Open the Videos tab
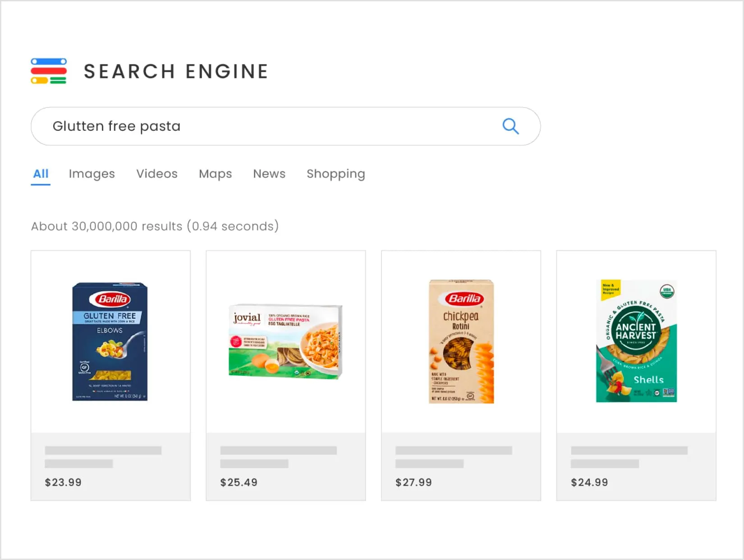 156,174
